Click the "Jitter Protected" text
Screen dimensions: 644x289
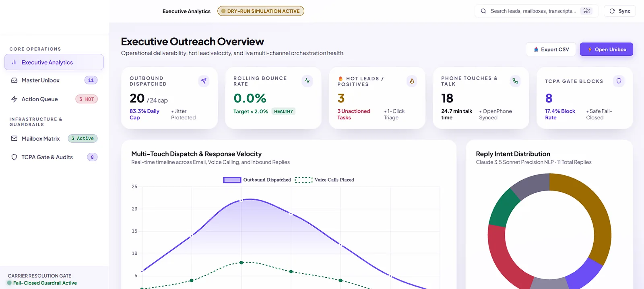coord(184,115)
